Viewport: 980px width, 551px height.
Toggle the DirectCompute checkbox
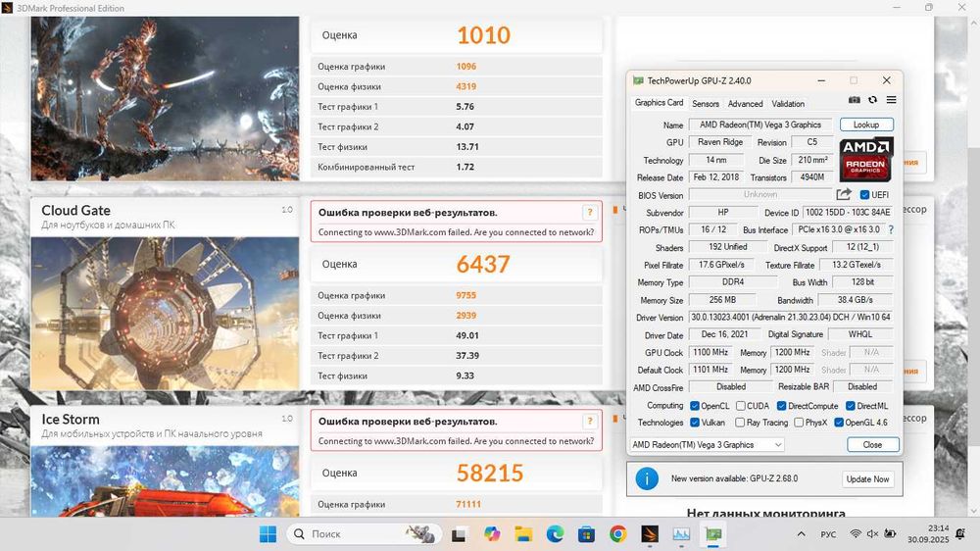(x=781, y=406)
